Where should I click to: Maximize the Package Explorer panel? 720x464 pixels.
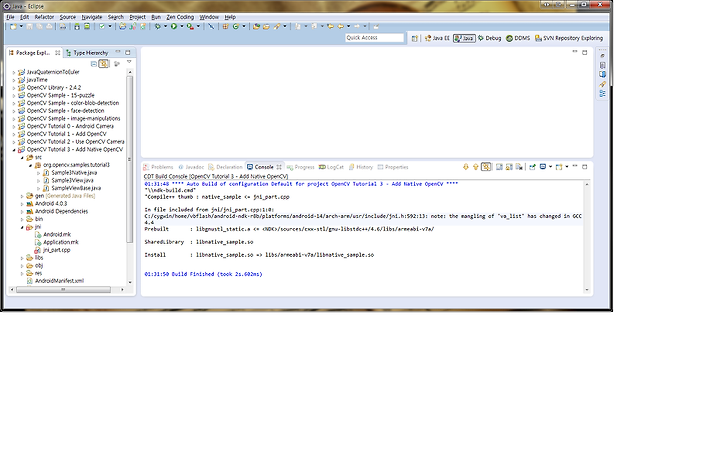click(x=128, y=52)
